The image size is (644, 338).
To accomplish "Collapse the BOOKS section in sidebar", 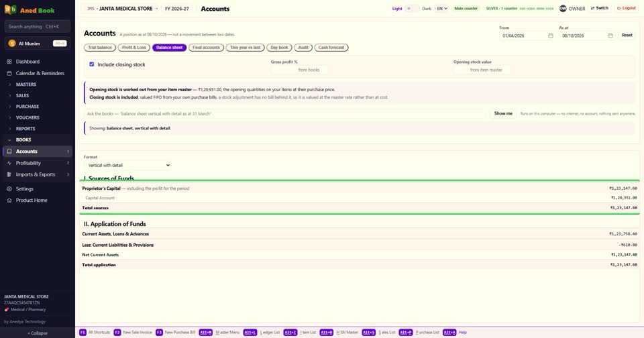I will click(x=37, y=139).
